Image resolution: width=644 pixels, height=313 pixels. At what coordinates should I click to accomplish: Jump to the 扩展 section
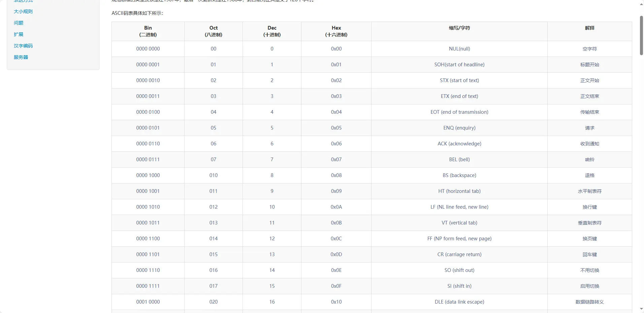[x=19, y=34]
